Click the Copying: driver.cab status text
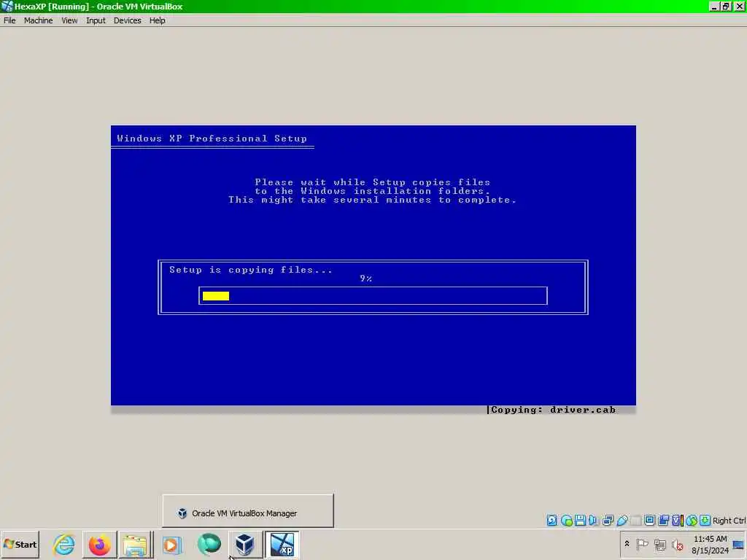747x560 pixels. click(x=553, y=410)
